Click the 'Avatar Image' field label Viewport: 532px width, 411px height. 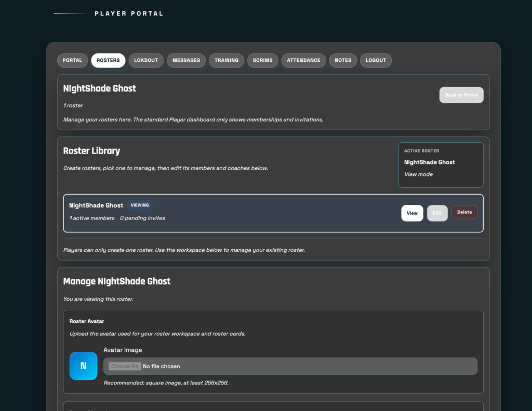coord(123,350)
